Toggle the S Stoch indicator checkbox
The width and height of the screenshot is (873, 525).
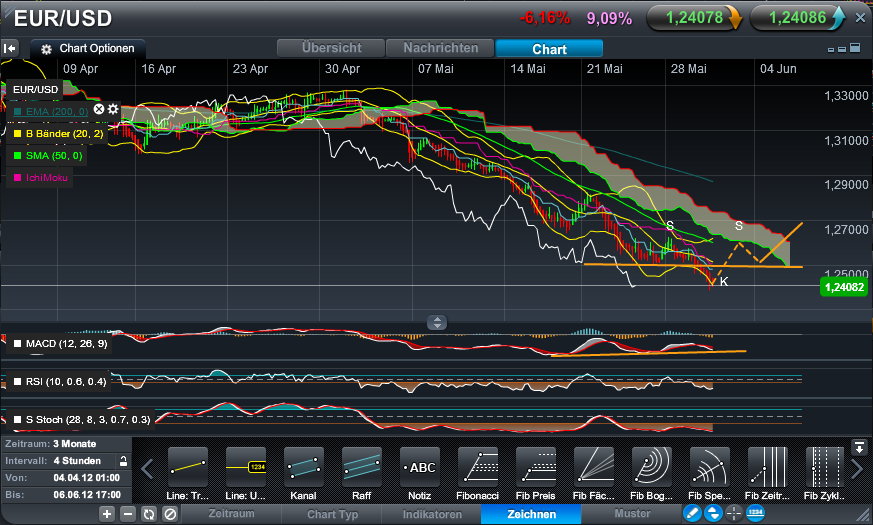pyautogui.click(x=17, y=419)
